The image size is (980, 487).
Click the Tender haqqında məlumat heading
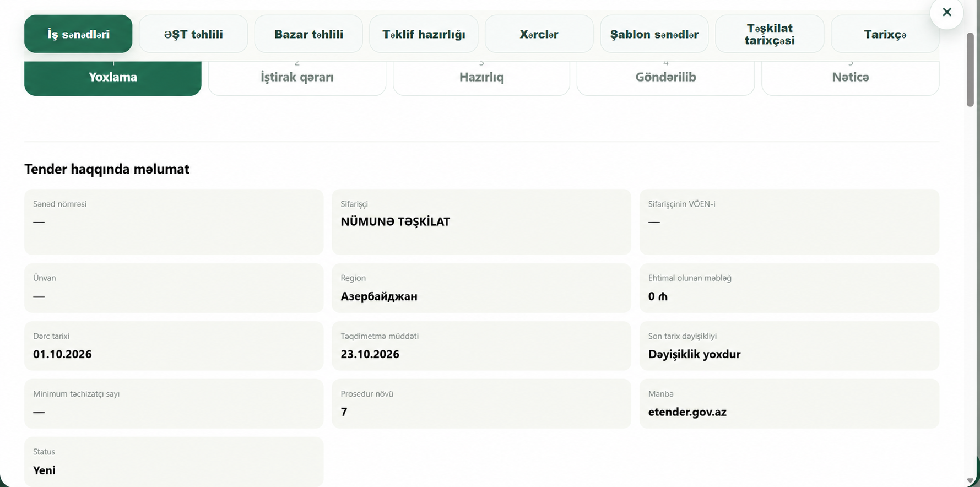(107, 169)
